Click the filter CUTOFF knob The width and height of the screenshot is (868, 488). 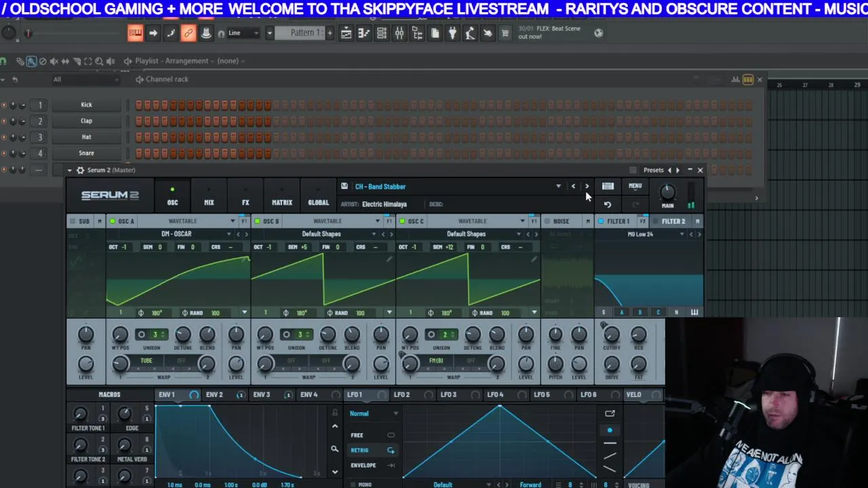point(611,334)
